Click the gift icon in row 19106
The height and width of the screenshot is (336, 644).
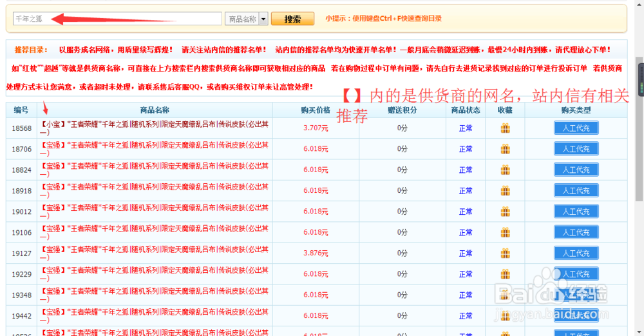(505, 232)
